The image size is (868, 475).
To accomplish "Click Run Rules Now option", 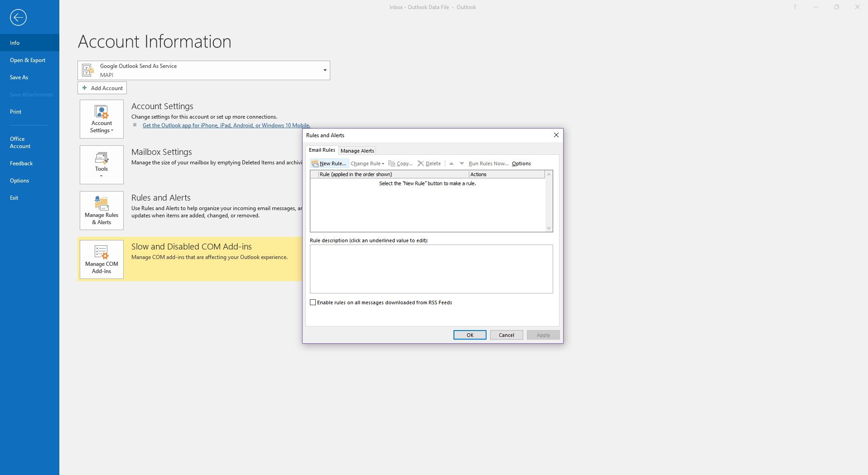I will [x=488, y=163].
